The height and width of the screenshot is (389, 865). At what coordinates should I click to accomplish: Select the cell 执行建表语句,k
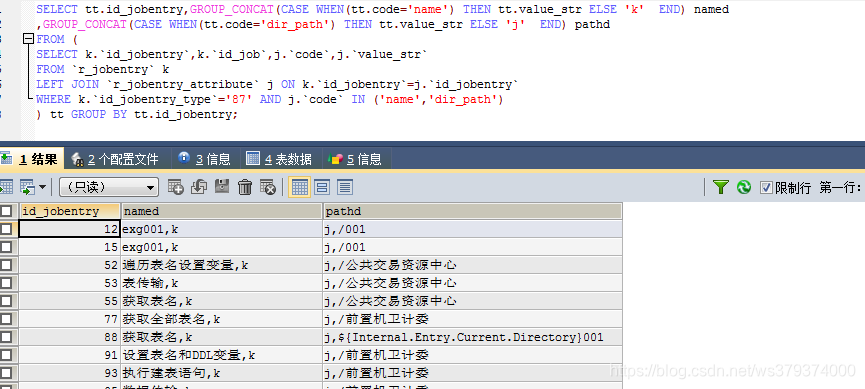[x=222, y=373]
